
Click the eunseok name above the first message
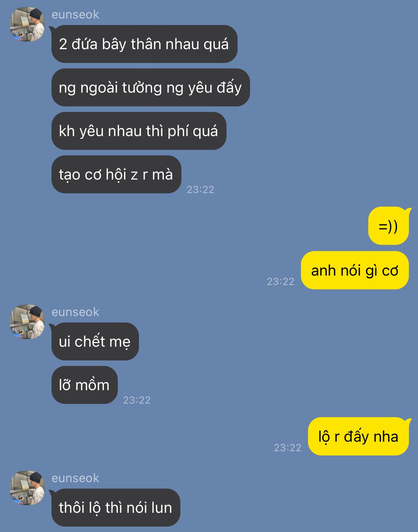point(75,14)
